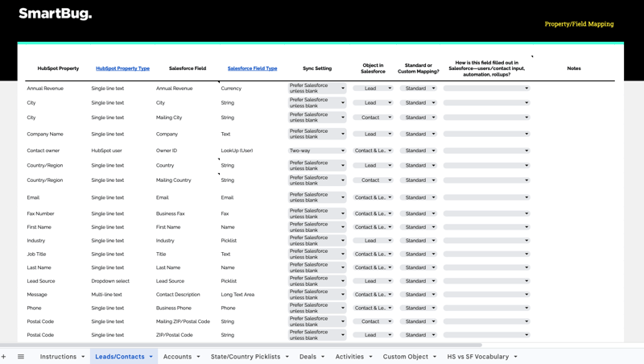Open the HS vs SF Vocabulary tab
Screen dimensions: 644x364
(478, 357)
